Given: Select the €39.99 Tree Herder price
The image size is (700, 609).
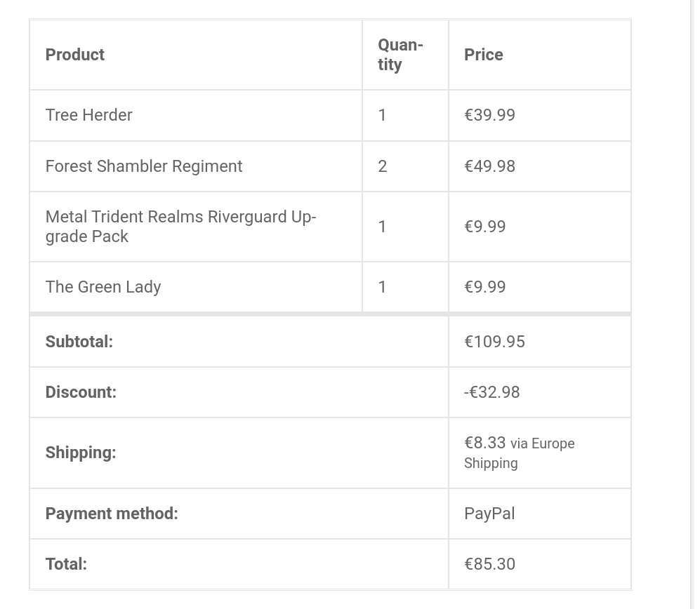Looking at the screenshot, I should (490, 115).
